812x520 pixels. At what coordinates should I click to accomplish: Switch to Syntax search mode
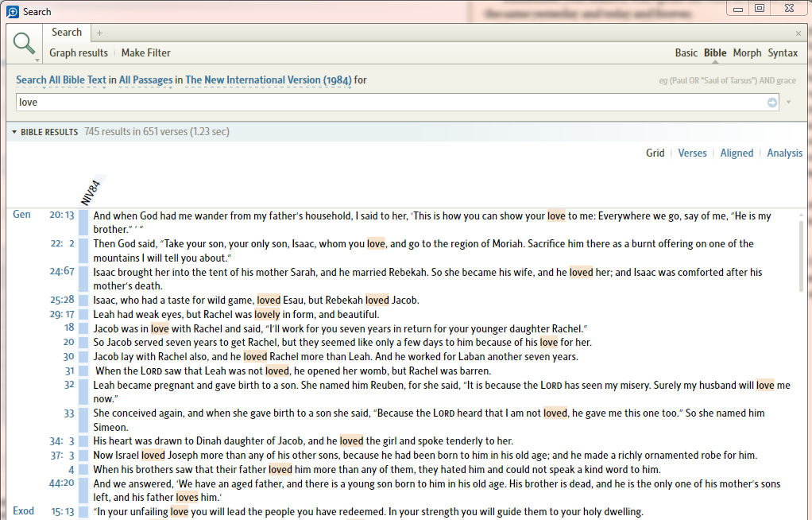pos(783,53)
